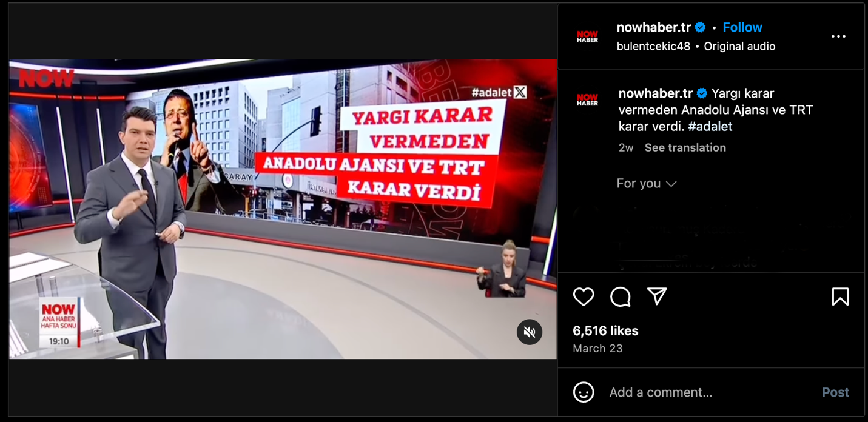Open nowhaber.tr profile from the header username
Image resolution: width=868 pixels, height=422 pixels.
pyautogui.click(x=654, y=27)
